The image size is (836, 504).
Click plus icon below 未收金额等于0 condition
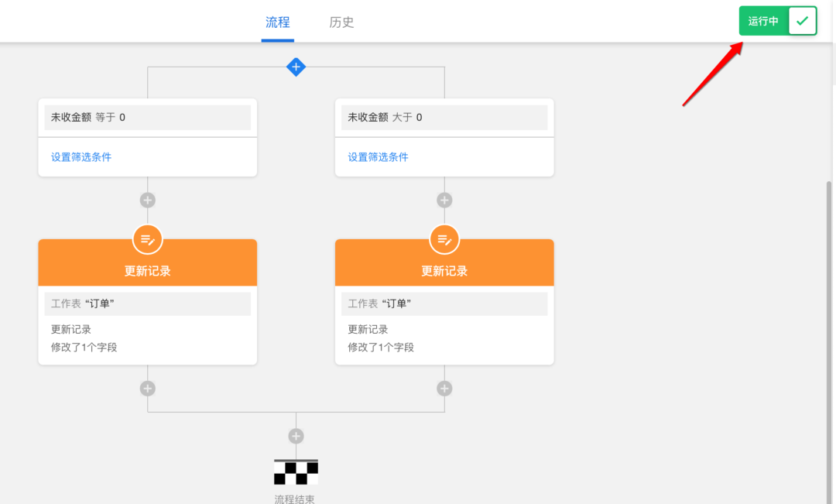point(147,199)
